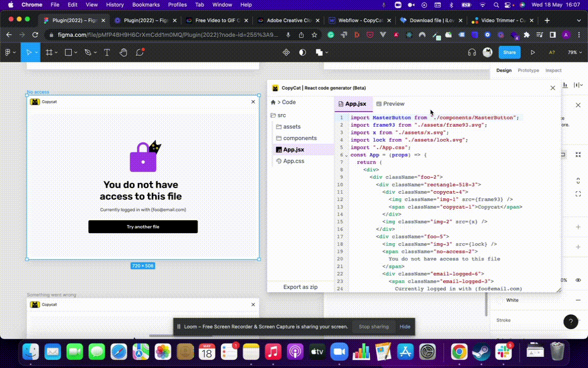Screen dimensions: 588x368
Task: Click Hide in Loom sharing bar
Action: coord(405,327)
